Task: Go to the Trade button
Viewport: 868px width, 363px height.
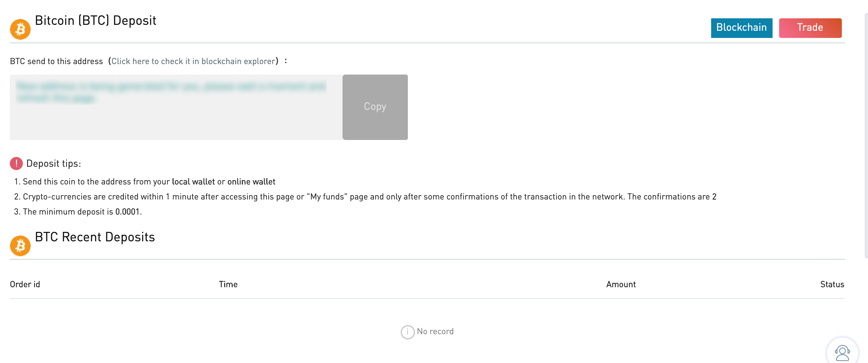Action: (x=810, y=28)
